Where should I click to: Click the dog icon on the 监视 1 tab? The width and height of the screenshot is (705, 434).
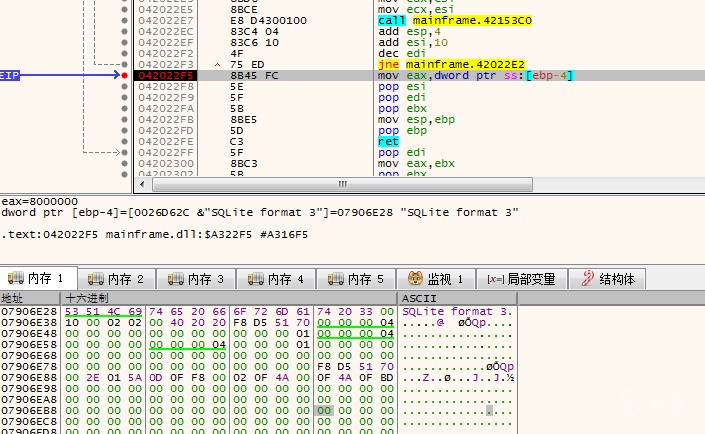click(x=415, y=278)
